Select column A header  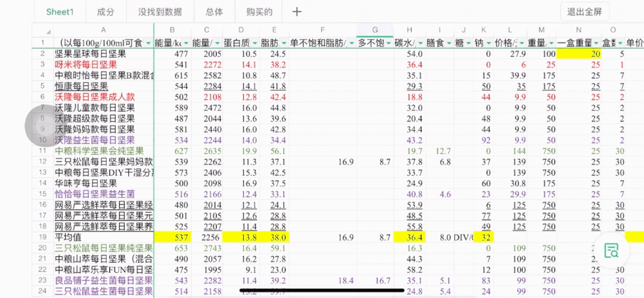[x=104, y=30]
